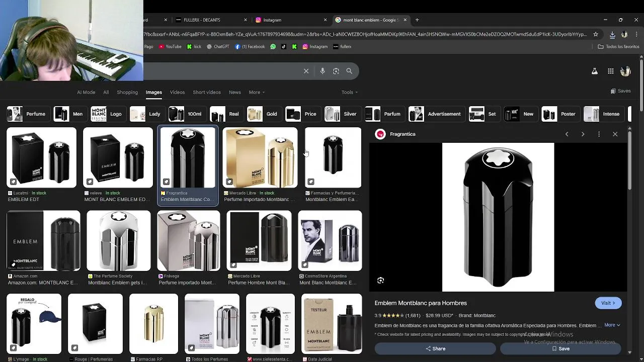644x362 pixels.
Task: Switch to AI Mode tab
Action: coord(86,92)
